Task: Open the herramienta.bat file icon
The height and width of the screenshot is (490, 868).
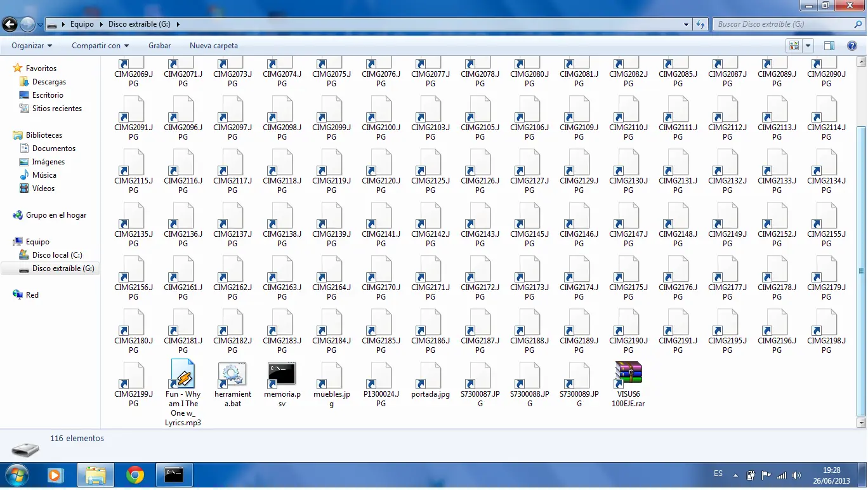Action: click(232, 374)
